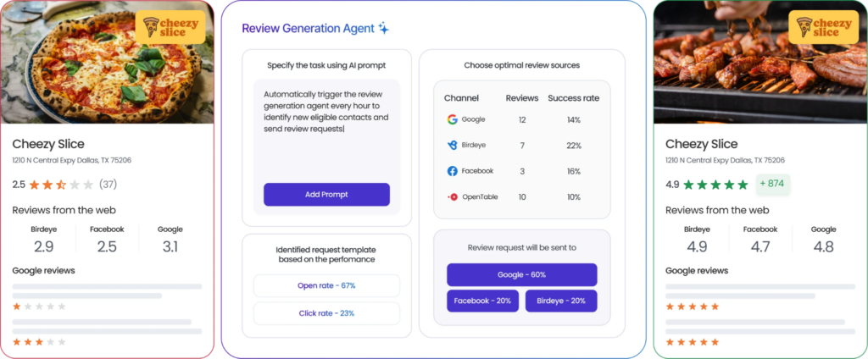Click the Facebook icon in channel table
This screenshot has width=868, height=359.
click(453, 172)
